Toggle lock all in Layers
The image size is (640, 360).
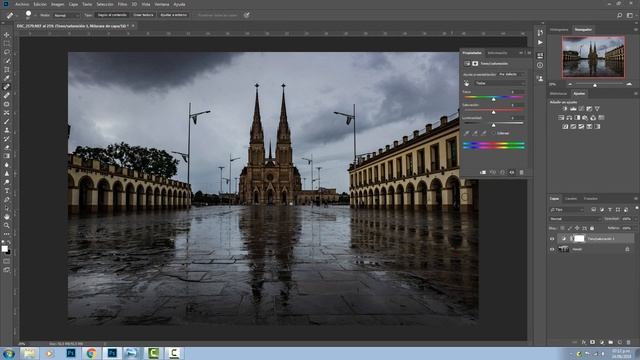coord(592,228)
